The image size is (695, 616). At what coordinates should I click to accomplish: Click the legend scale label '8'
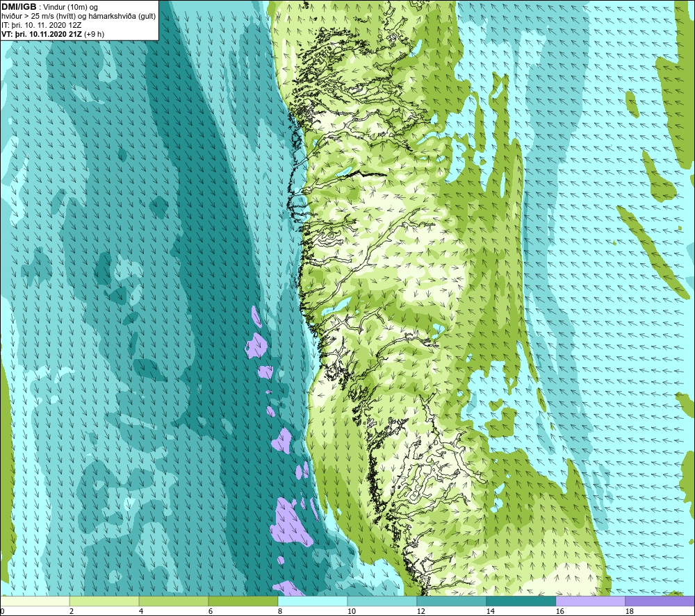pos(279,611)
